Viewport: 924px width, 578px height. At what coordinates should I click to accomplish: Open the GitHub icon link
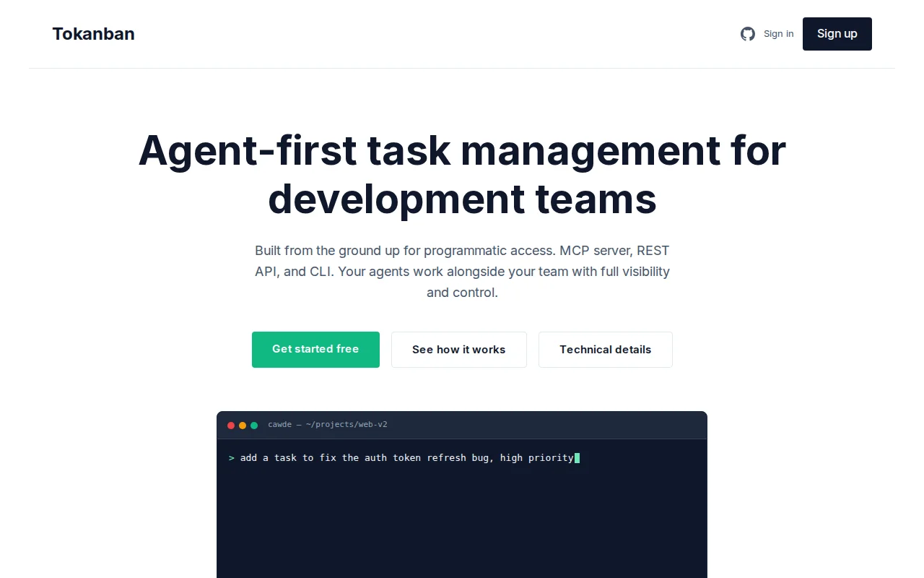coord(748,34)
